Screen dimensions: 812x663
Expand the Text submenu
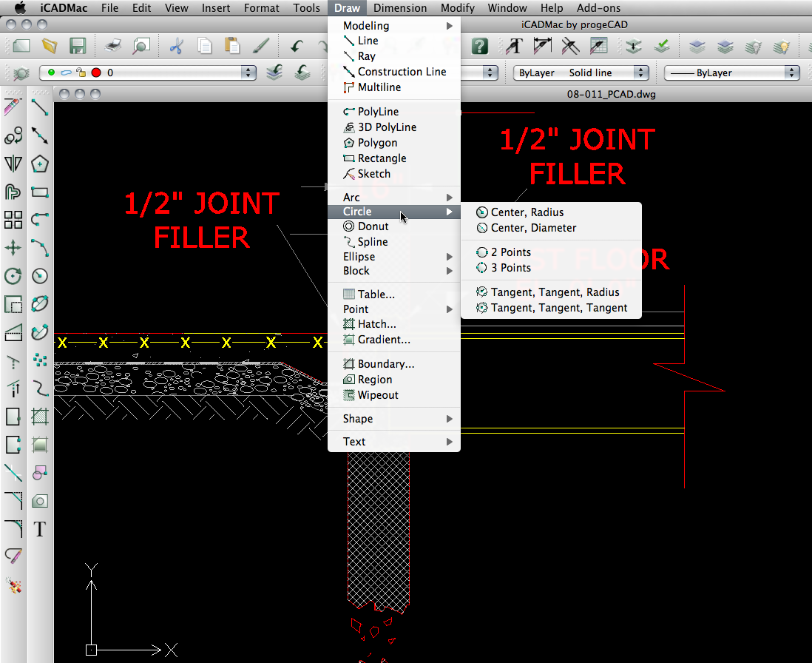point(394,442)
